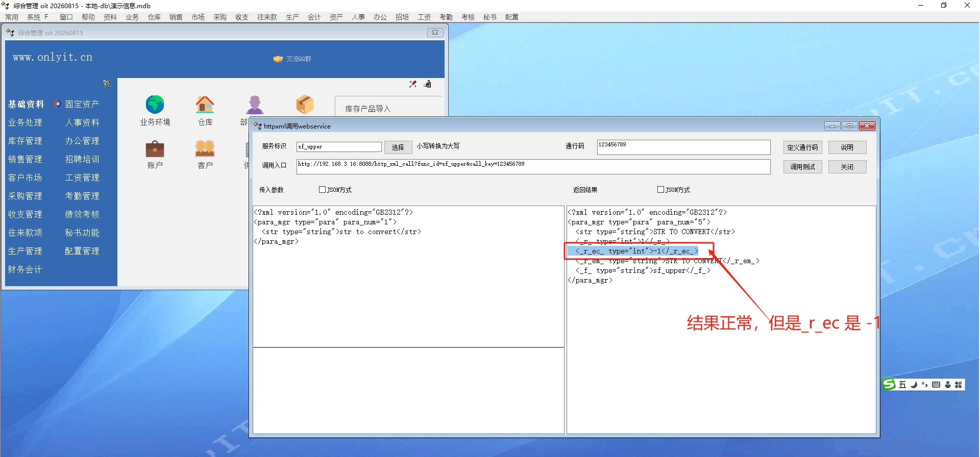
Task: Click the cardboard box product icon
Action: tap(305, 105)
